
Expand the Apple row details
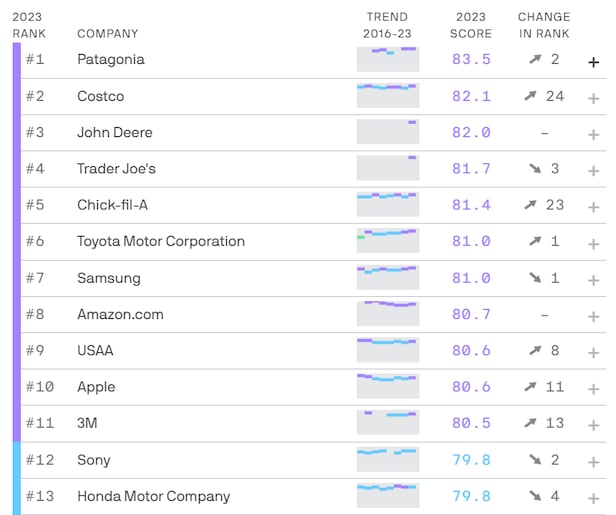tap(593, 389)
